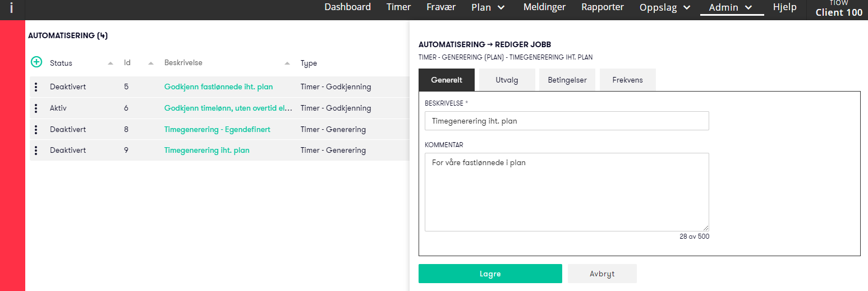Open the three-dot menu for job 5

coord(36,87)
